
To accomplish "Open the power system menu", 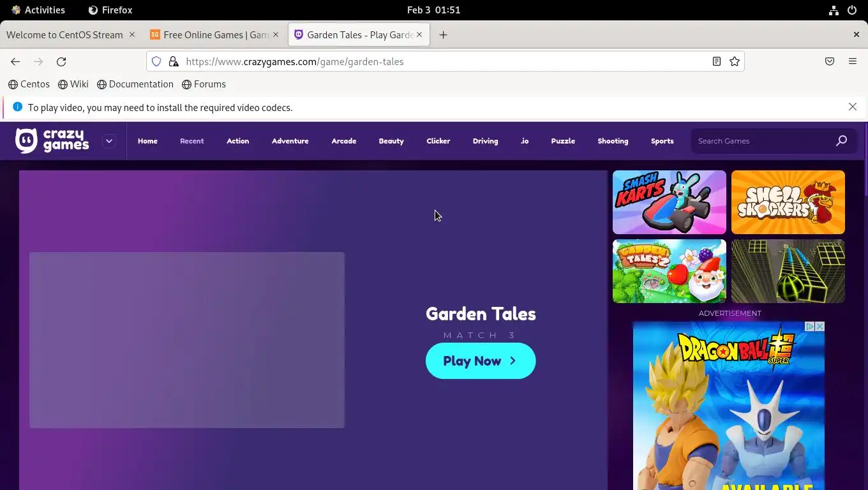I will point(852,10).
